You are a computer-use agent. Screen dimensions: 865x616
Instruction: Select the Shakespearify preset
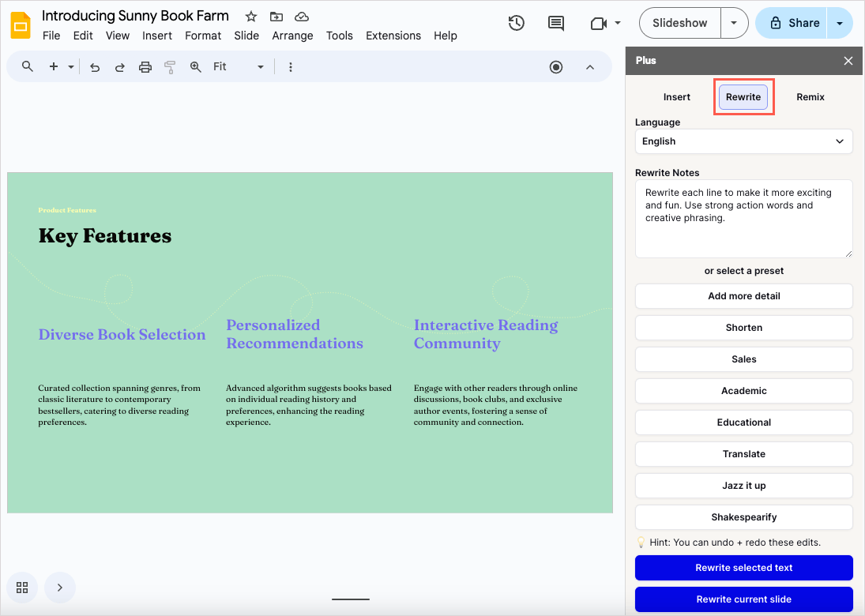[743, 517]
